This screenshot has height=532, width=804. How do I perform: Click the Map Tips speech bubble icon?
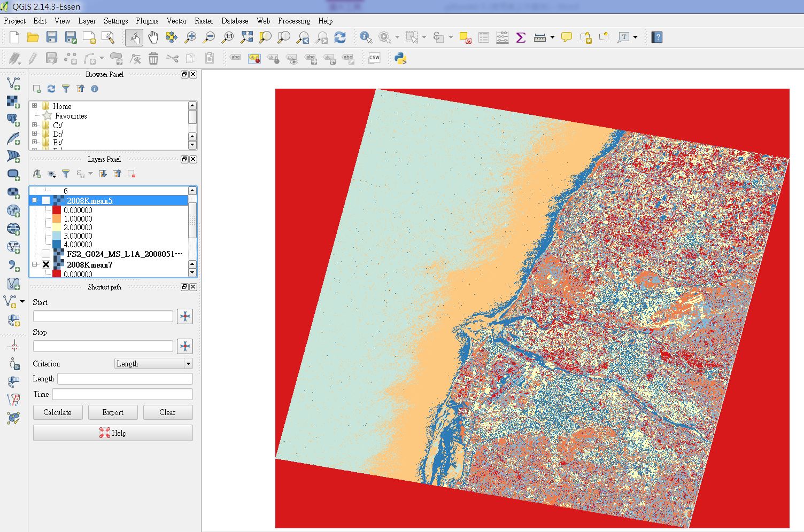pyautogui.click(x=567, y=37)
